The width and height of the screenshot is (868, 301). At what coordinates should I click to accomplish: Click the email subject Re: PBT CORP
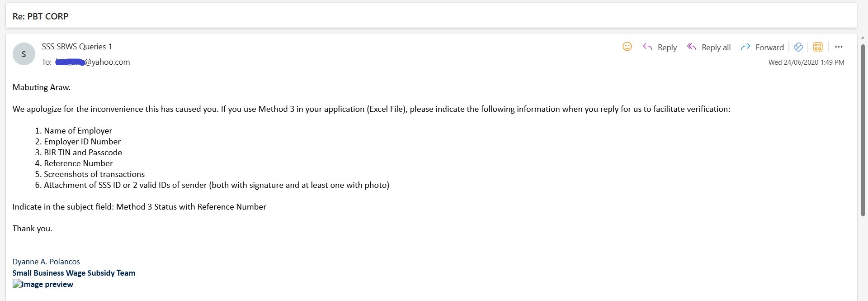41,16
